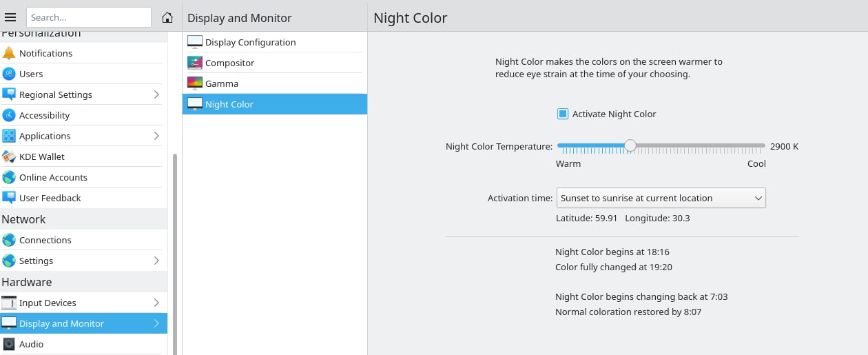The width and height of the screenshot is (868, 355).
Task: Open network Connections
Action: tap(83, 240)
